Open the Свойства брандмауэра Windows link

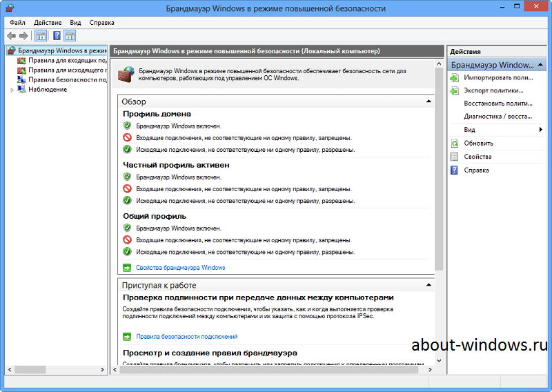click(181, 268)
